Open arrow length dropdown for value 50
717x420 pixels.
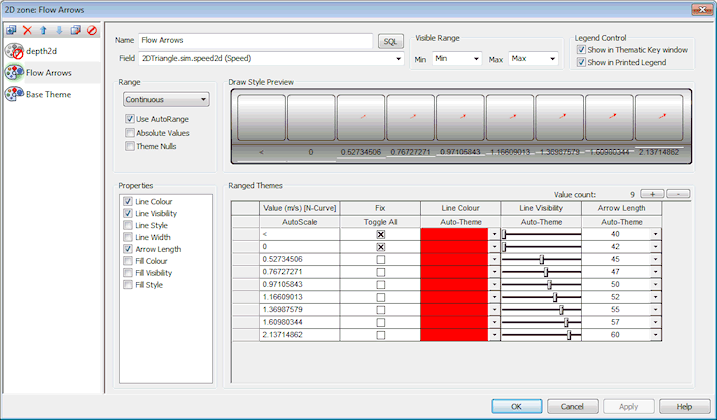pos(656,285)
